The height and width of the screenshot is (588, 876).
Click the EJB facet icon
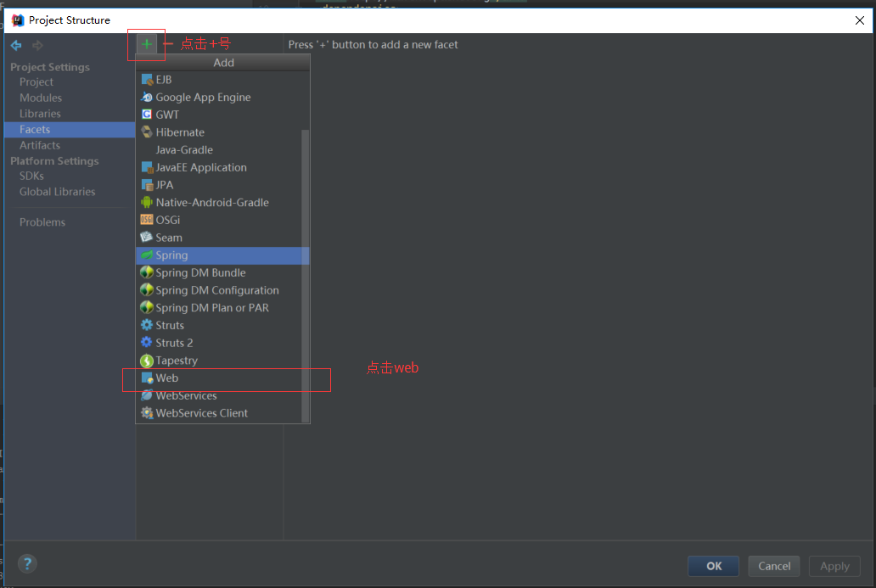(147, 80)
